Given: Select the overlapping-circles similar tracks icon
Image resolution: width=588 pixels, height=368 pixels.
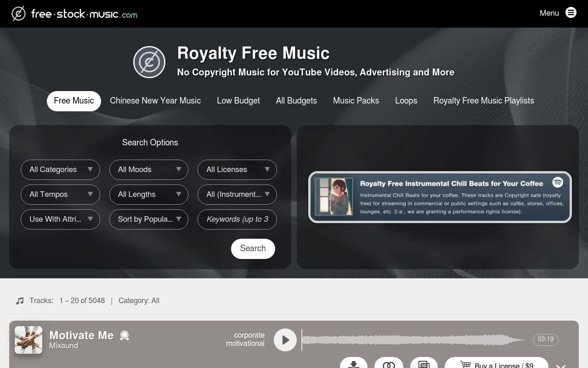Looking at the screenshot, I should pos(389,365).
